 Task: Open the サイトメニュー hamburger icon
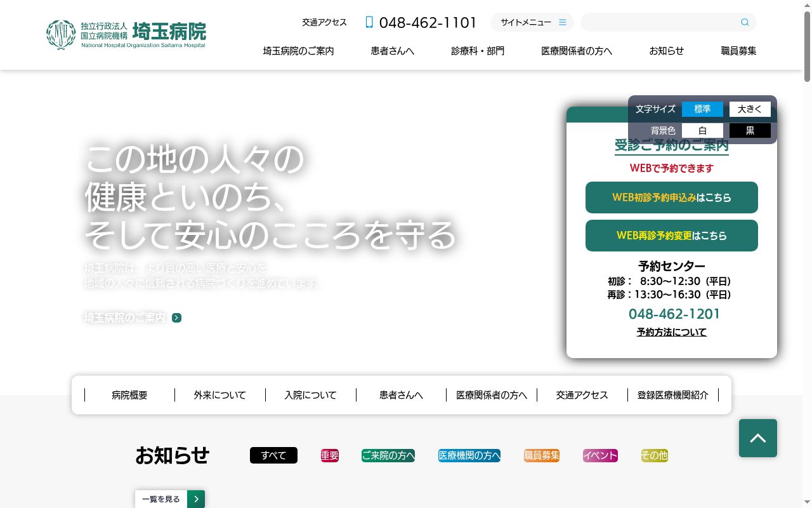pos(563,22)
